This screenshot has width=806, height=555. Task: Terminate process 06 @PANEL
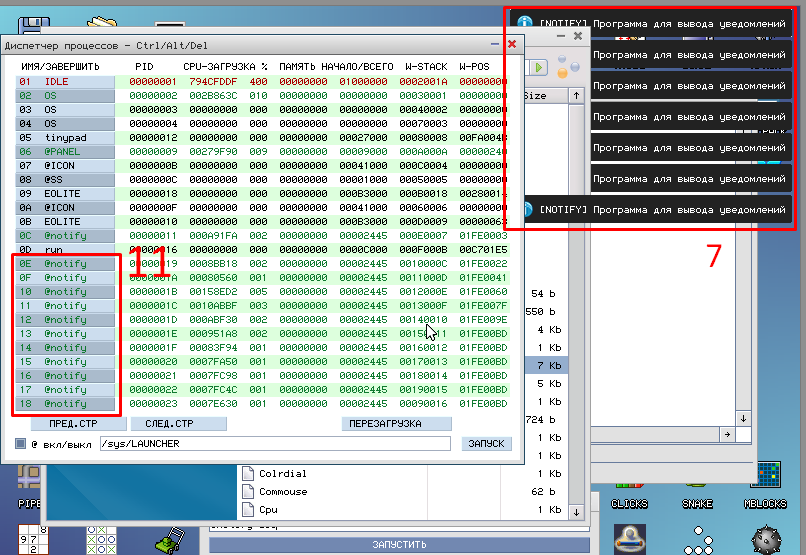[65, 152]
